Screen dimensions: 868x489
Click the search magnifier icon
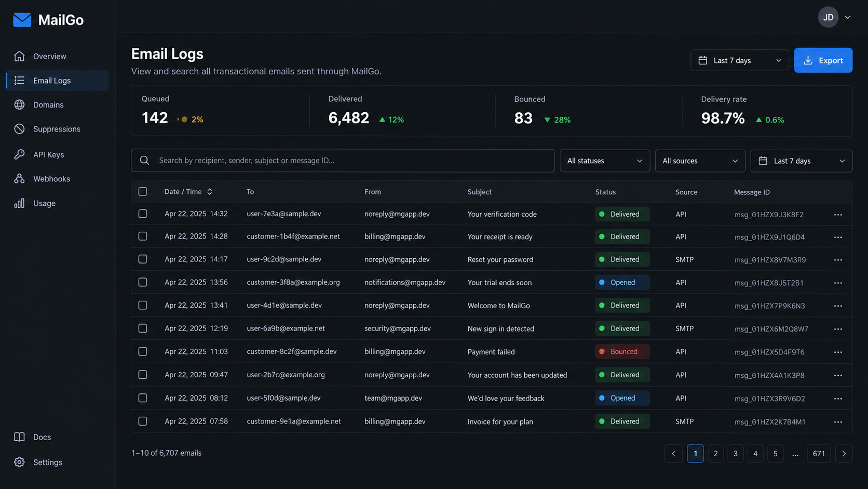[x=145, y=161]
